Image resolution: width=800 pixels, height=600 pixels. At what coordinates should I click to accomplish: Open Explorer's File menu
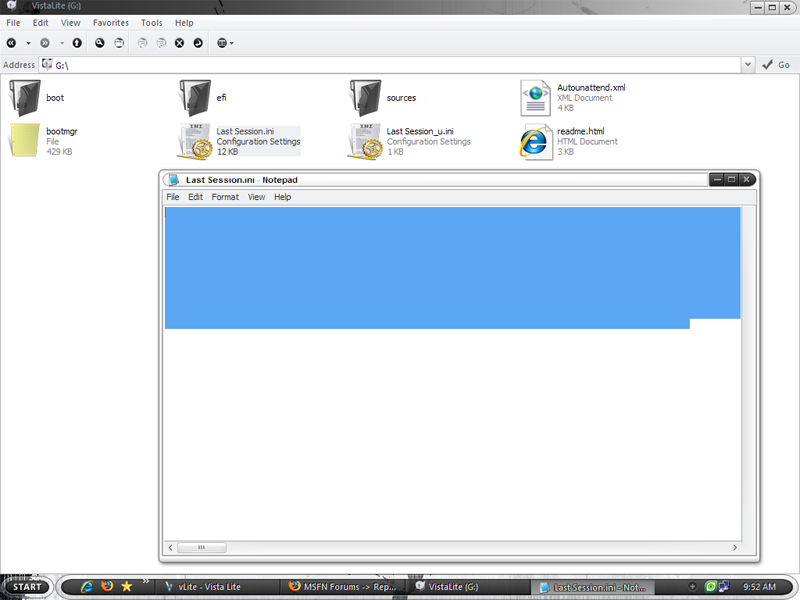click(13, 22)
